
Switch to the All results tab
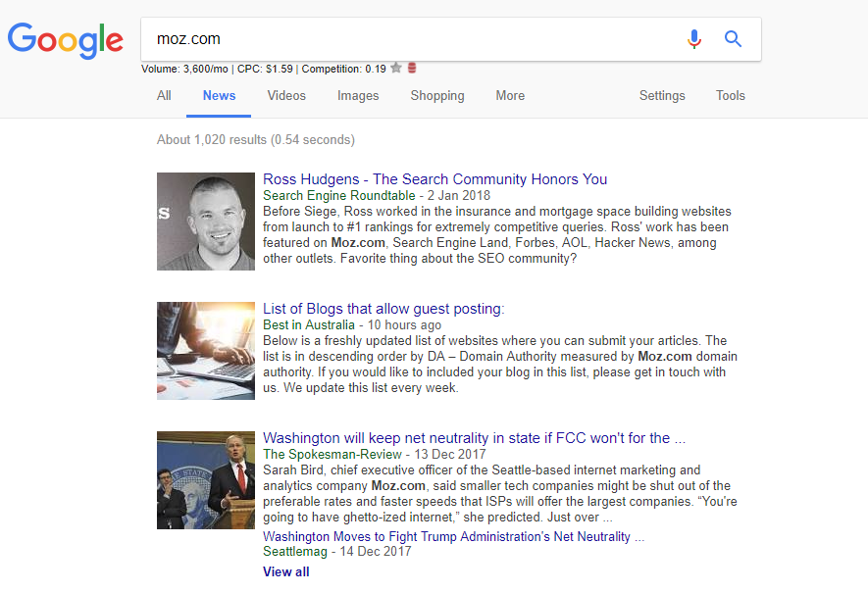164,96
